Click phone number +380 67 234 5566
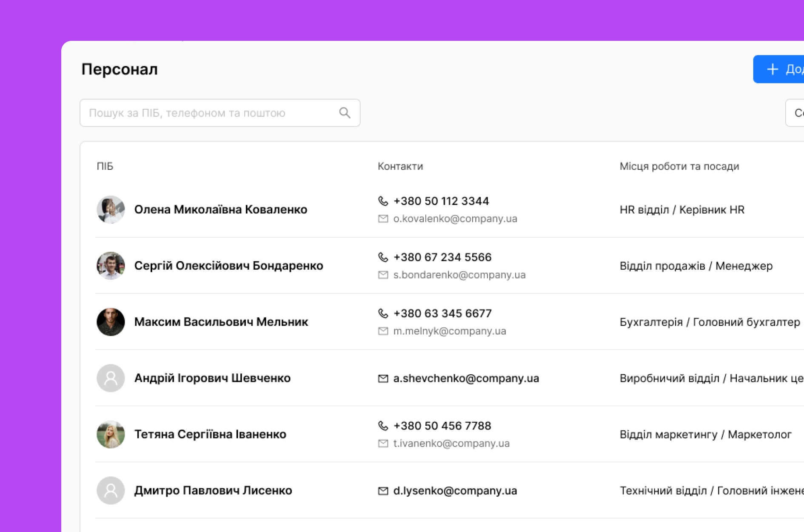Viewport: 804px width, 532px height. (x=442, y=257)
